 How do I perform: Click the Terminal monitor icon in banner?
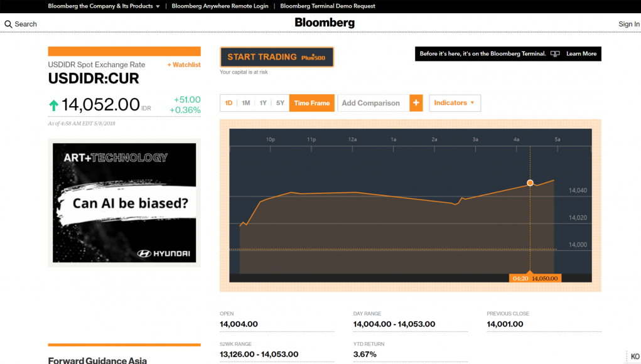click(555, 54)
